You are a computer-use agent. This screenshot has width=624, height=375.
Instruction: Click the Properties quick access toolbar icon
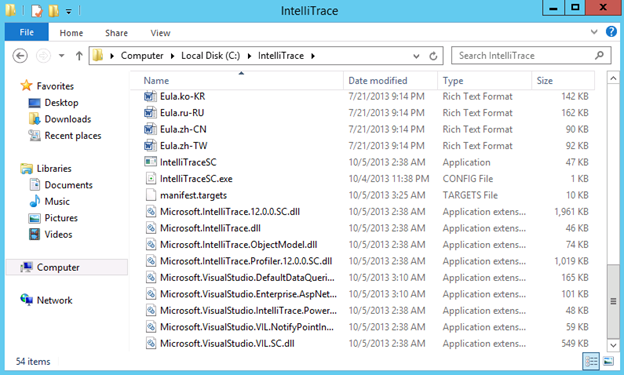coord(36,11)
